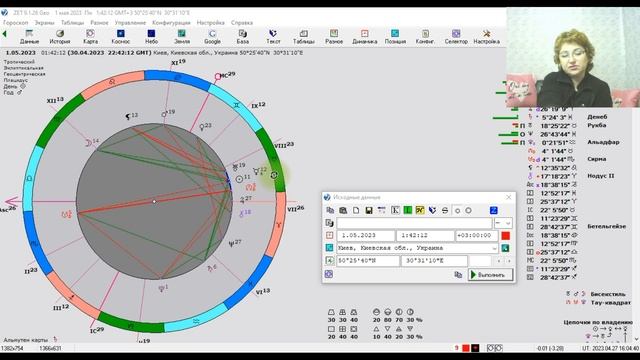Click the green square icon in dialog
This screenshot has height=360, width=640.
tap(407, 210)
